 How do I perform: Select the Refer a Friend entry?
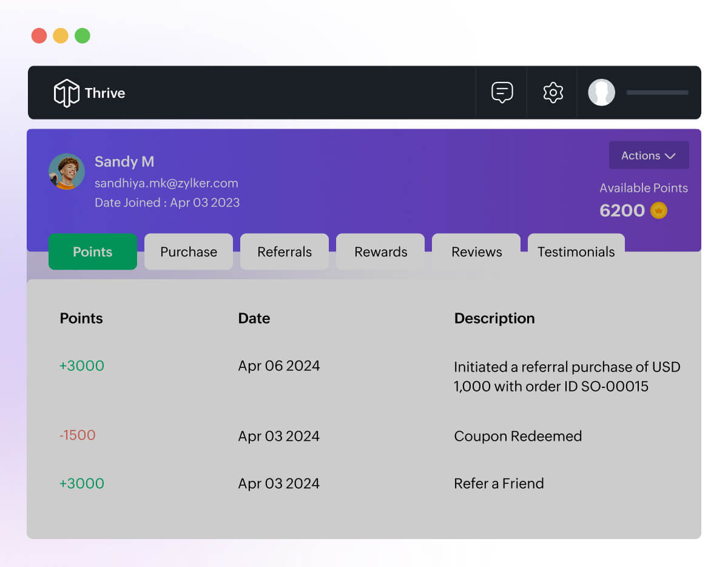coord(499,483)
